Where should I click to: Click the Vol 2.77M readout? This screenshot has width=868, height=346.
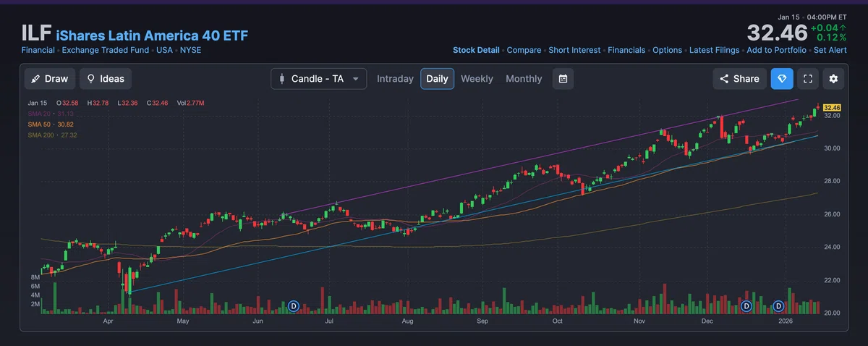point(192,104)
